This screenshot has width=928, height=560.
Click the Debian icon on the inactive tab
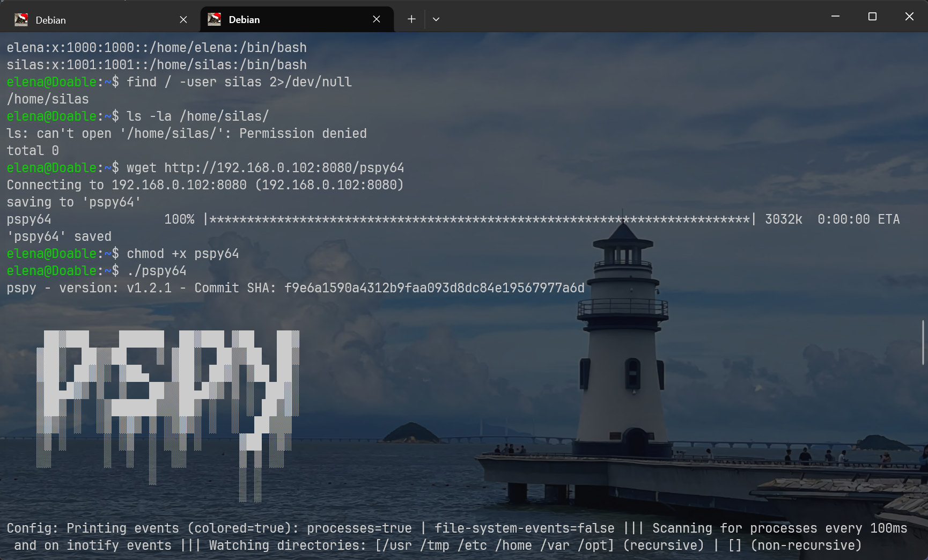(21, 20)
